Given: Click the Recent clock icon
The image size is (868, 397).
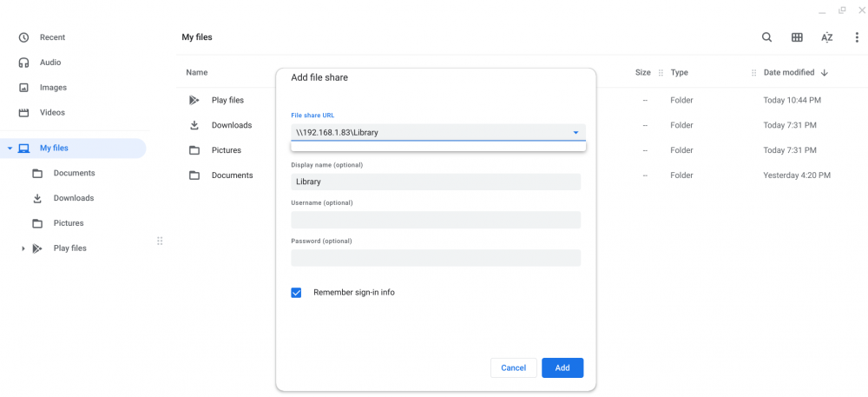Looking at the screenshot, I should 23,37.
